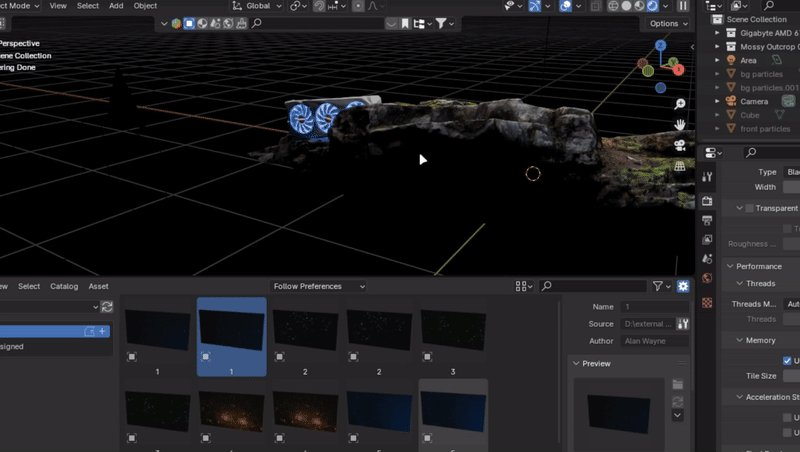
Task: Uncheck the checked Memory option checkbox
Action: [787, 361]
